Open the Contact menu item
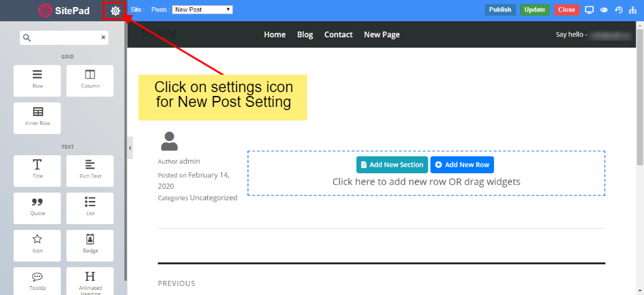Screen dimensions: 644x295 coord(338,35)
